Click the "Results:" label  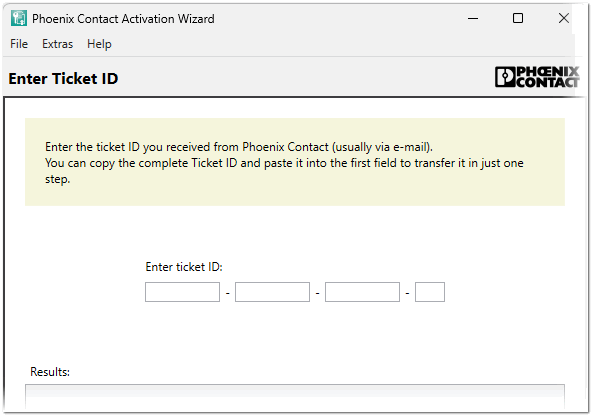[x=50, y=372]
